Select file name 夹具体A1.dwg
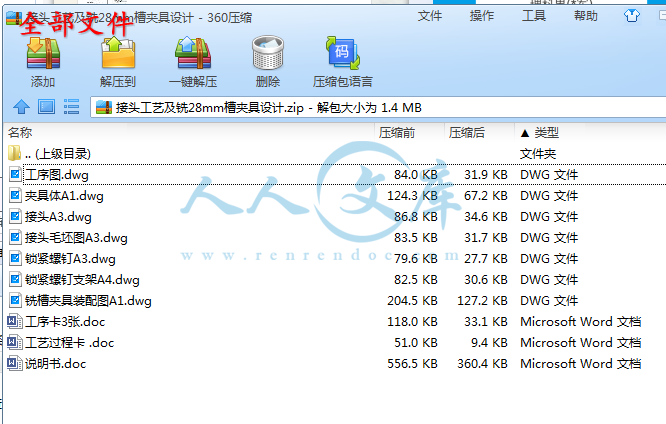This screenshot has width=666, height=424. click(x=64, y=196)
